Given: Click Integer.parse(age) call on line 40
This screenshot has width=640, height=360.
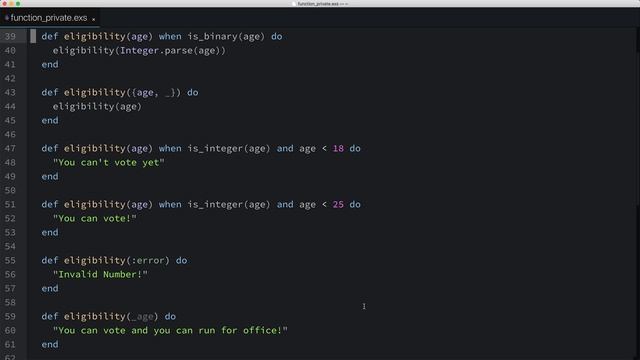Looking at the screenshot, I should [x=170, y=50].
